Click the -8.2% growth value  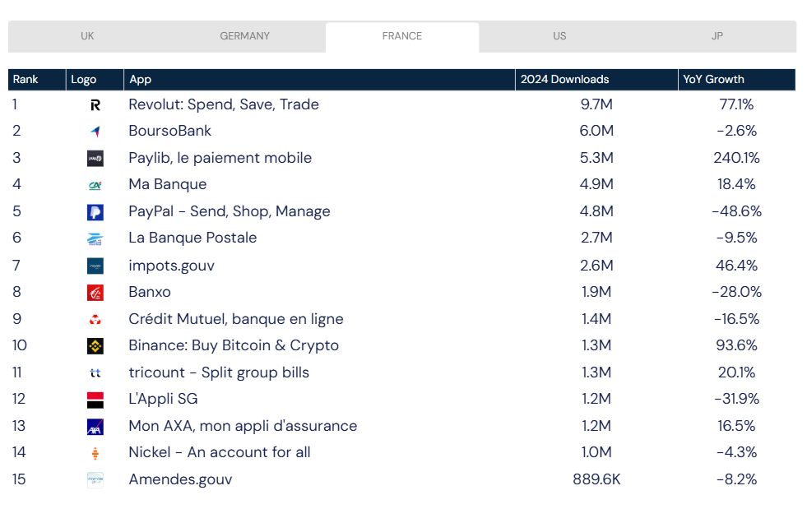click(x=736, y=479)
